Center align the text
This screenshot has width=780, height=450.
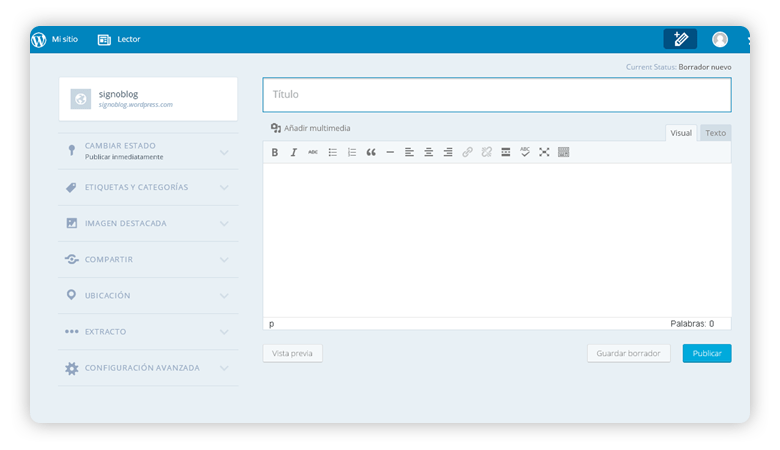click(428, 152)
